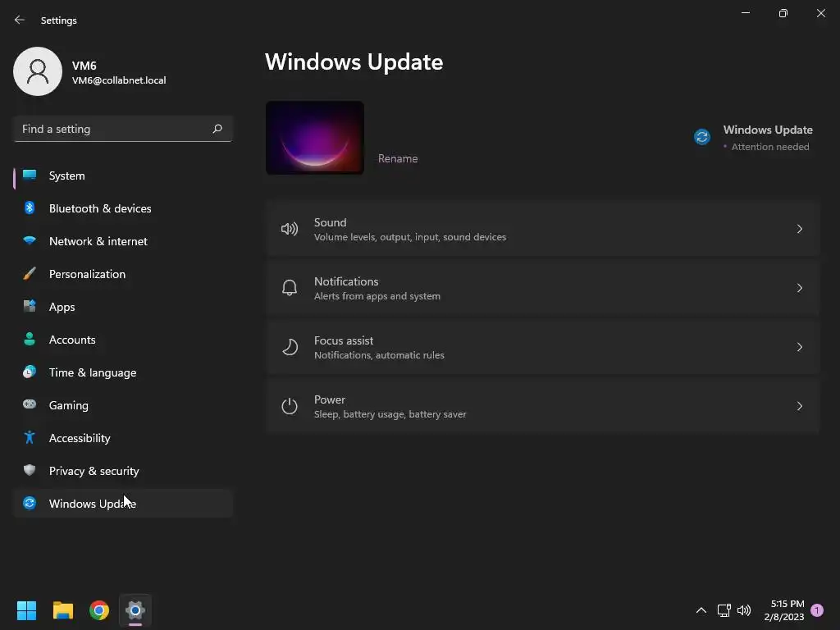Switch to Personalization settings

123,274
